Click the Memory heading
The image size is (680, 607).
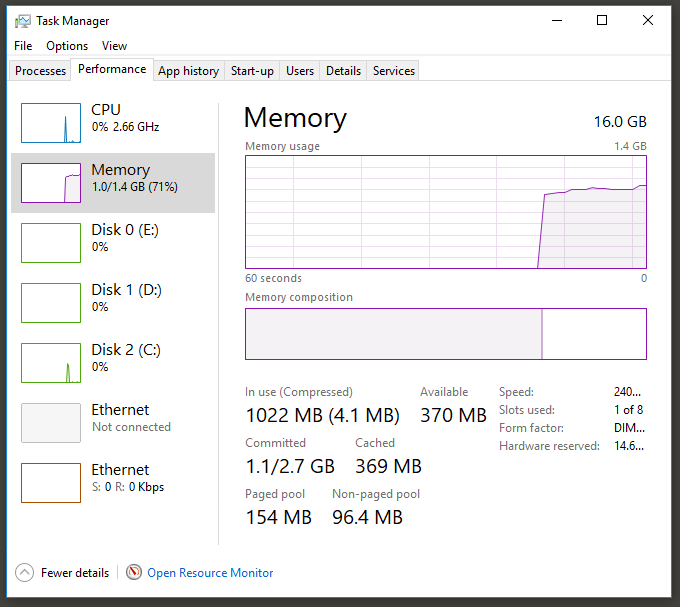295,118
